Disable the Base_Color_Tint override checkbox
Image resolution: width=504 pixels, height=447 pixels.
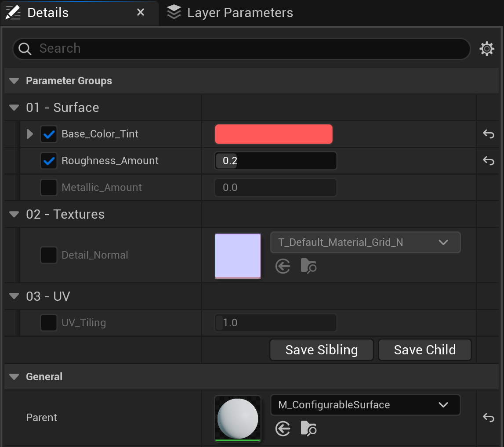click(49, 134)
